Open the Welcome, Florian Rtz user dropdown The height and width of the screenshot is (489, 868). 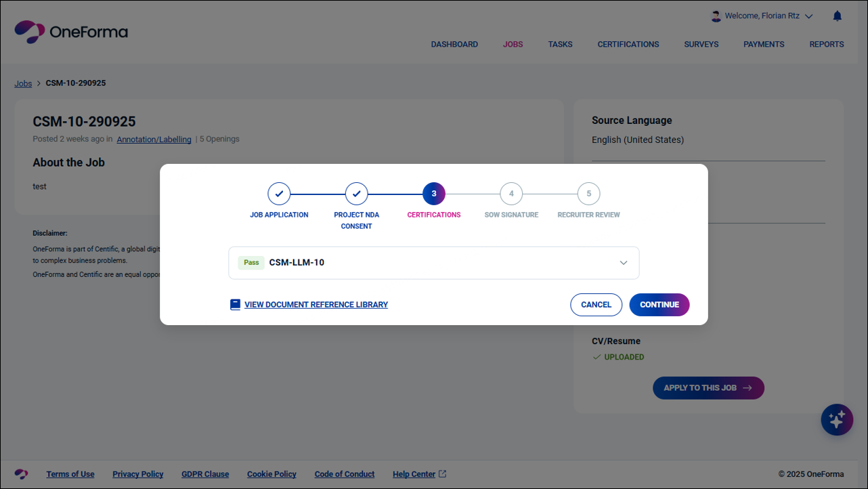pos(768,16)
